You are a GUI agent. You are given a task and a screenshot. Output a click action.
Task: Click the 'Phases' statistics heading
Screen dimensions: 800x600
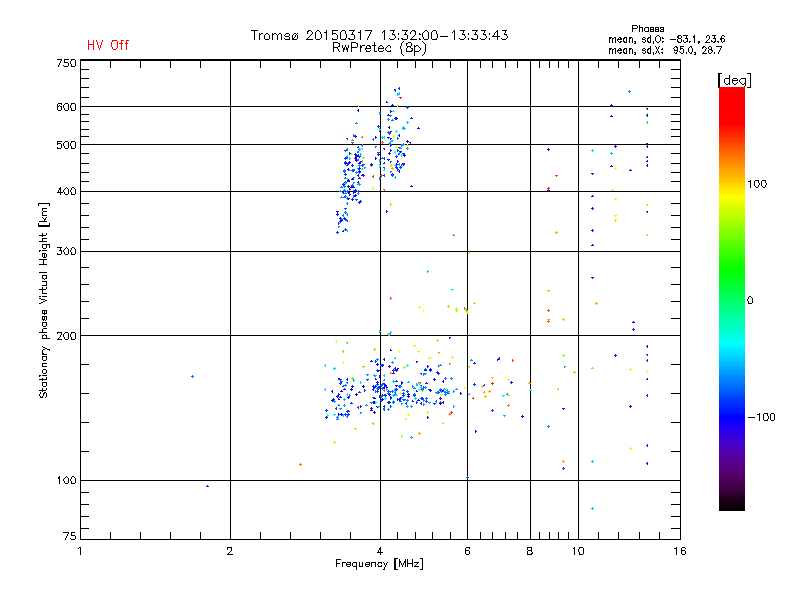click(647, 29)
